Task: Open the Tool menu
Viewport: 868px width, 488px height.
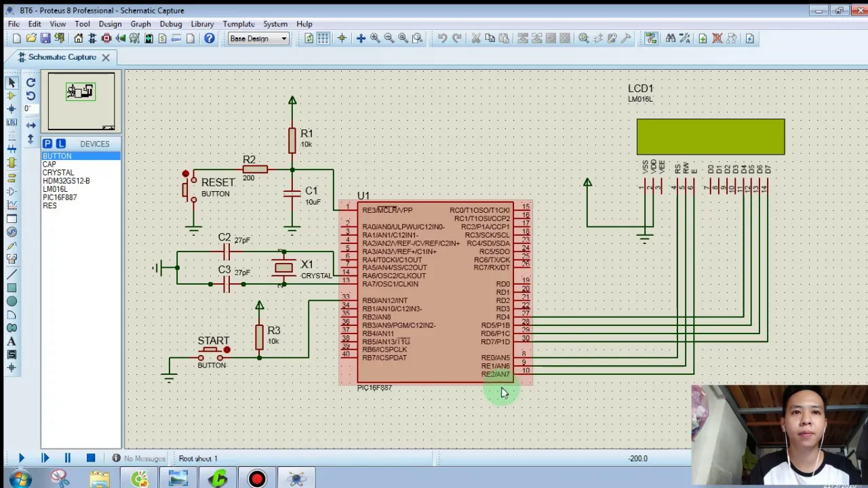Action: tap(82, 24)
